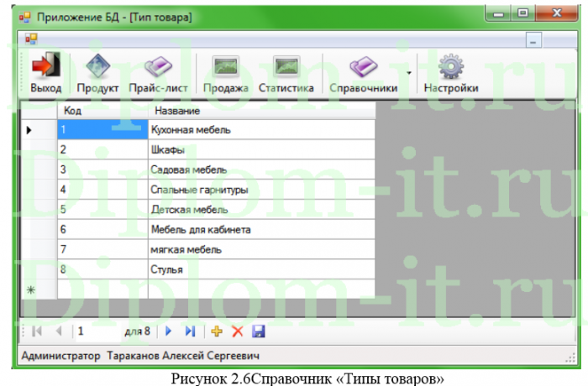
Task: Select the Кухонная мебель cell
Action: pos(262,130)
